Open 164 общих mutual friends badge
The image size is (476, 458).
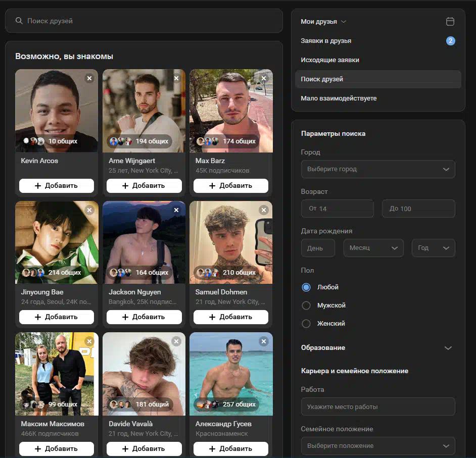click(139, 272)
